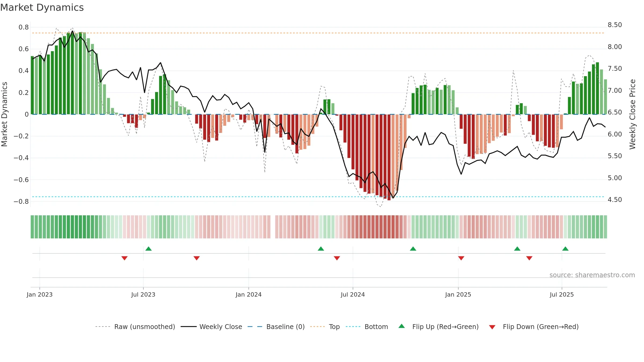Click the 8.50 price tick label
The height and width of the screenshot is (362, 644).
[x=615, y=25]
